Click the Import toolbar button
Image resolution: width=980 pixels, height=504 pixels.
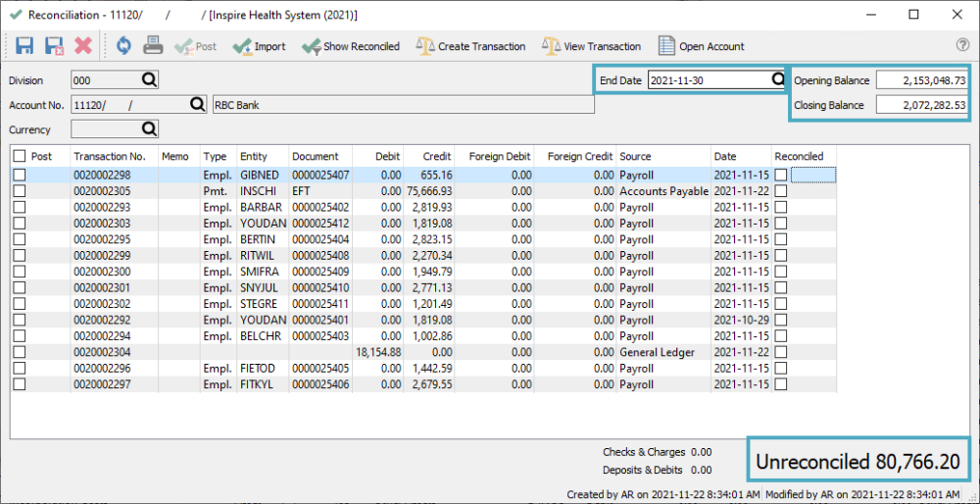pyautogui.click(x=259, y=46)
